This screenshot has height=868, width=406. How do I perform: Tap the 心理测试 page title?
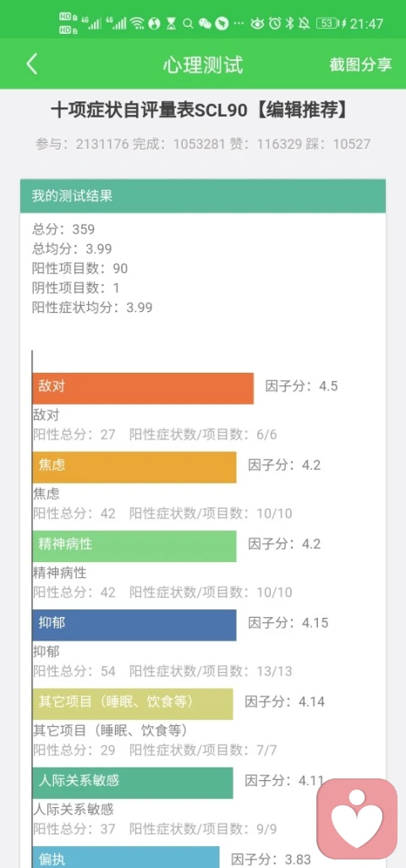[x=203, y=64]
